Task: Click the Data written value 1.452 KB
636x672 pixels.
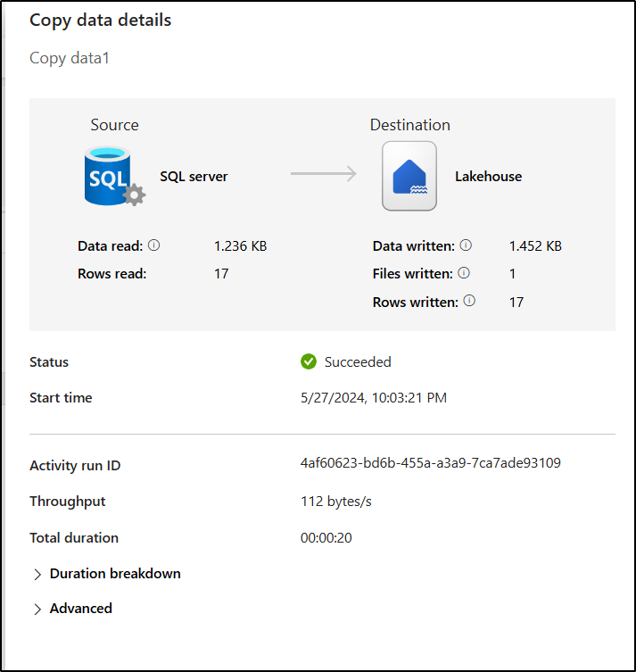Action: point(535,246)
